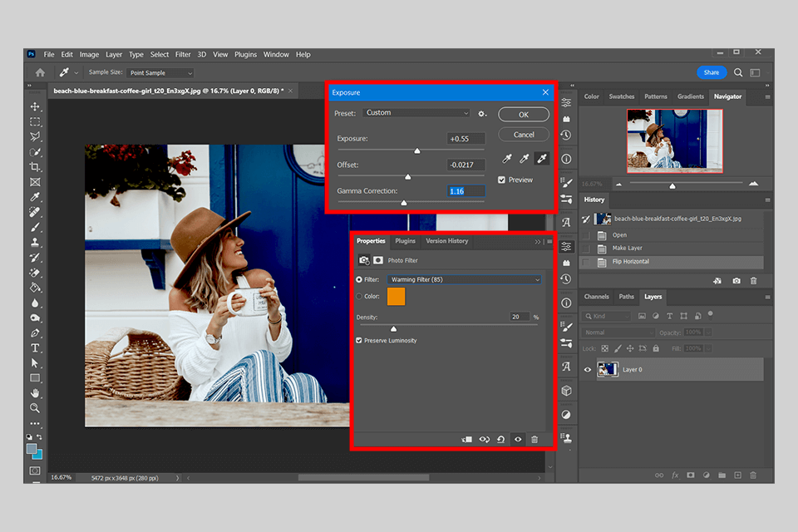Click the orange Photo Filter color swatch
798x532 pixels.
click(x=396, y=296)
